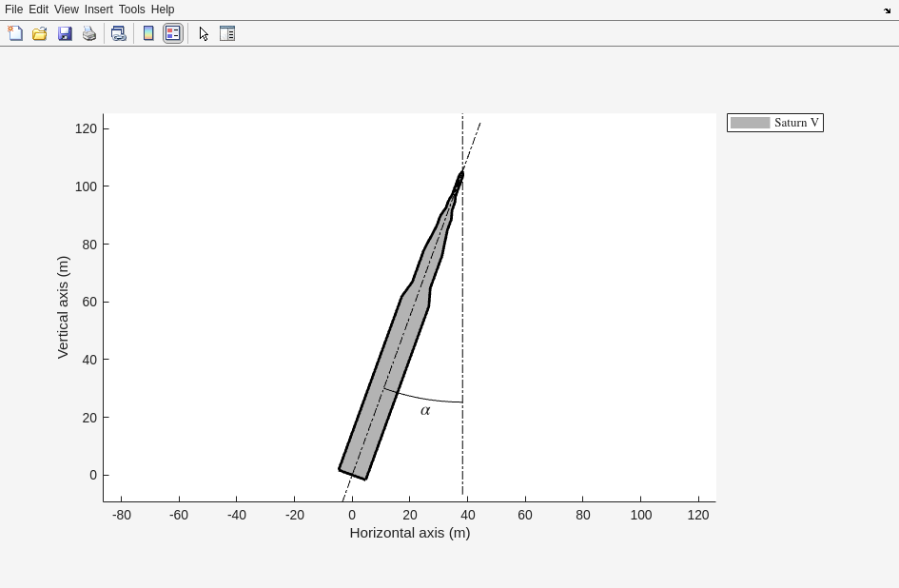Turn off the Insert Legend toggle
The image size is (899, 588).
[173, 33]
